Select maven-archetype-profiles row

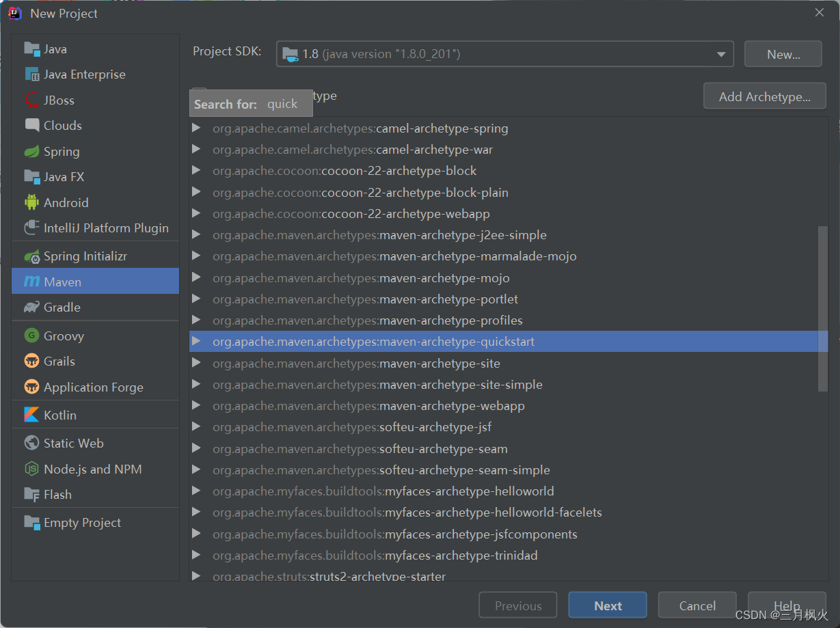(x=509, y=320)
